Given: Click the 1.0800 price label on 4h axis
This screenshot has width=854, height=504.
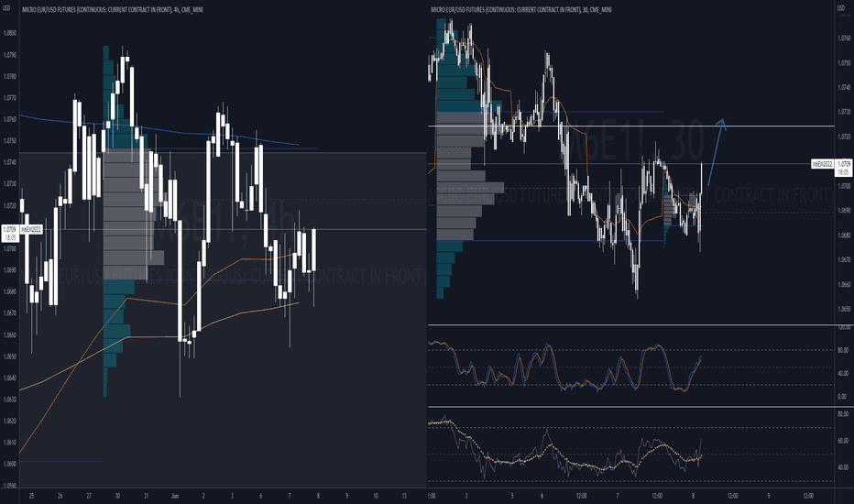Looking at the screenshot, I should (x=10, y=33).
